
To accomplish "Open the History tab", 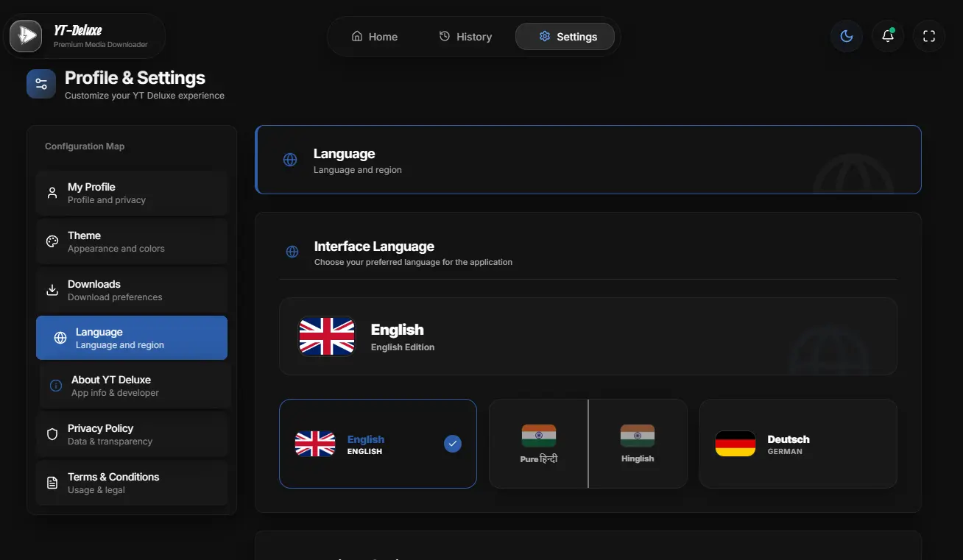I will [465, 37].
